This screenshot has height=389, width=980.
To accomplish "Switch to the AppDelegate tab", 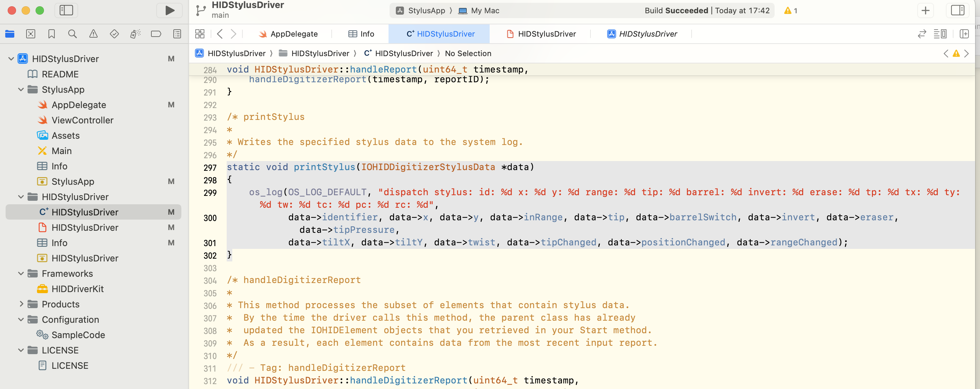I will pyautogui.click(x=288, y=34).
